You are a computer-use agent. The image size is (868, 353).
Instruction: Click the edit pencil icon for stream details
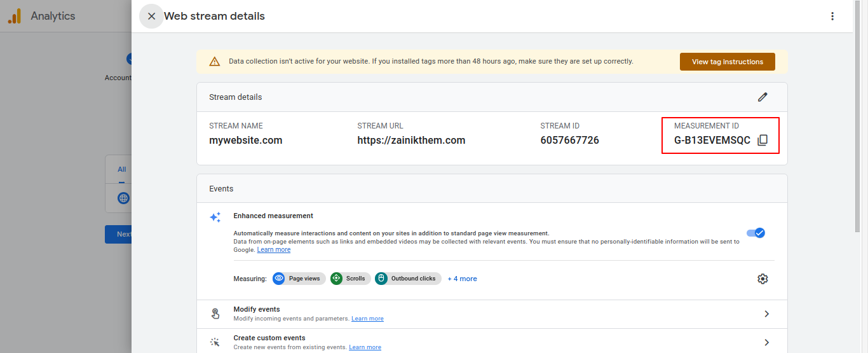[763, 97]
